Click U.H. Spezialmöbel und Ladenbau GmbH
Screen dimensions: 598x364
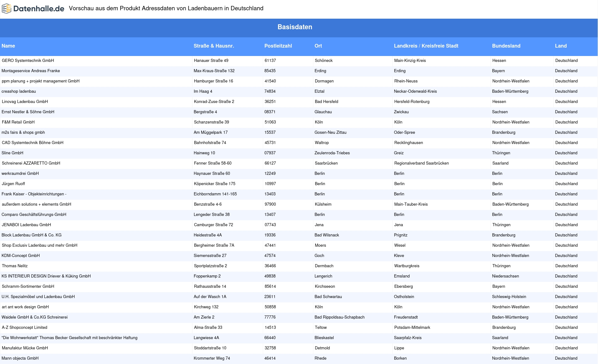[38, 296]
